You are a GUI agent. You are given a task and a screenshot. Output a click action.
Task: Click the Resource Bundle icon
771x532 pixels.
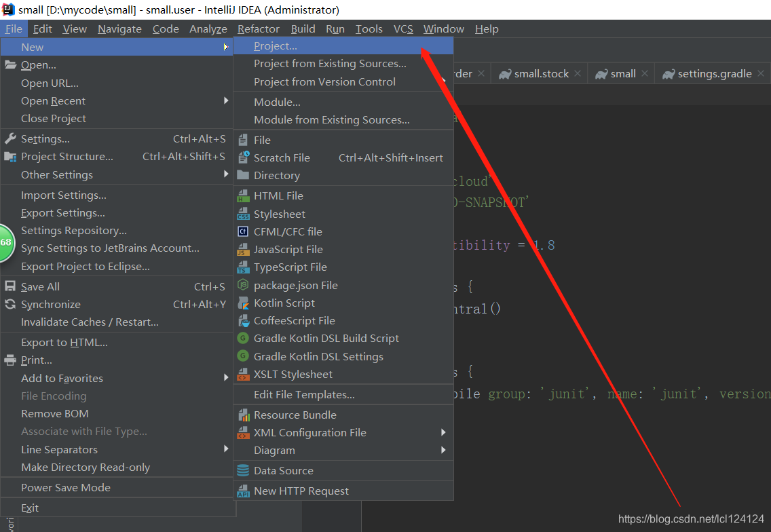pos(244,415)
